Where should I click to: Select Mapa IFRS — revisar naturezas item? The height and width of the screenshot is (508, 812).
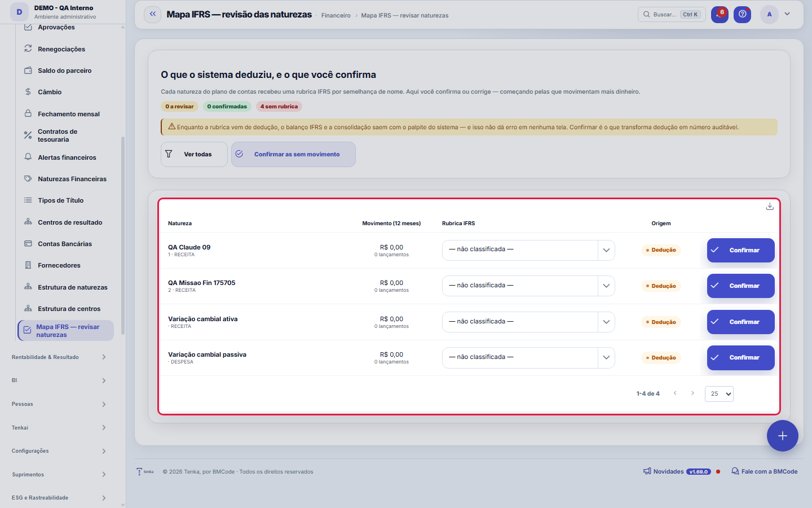pyautogui.click(x=65, y=331)
